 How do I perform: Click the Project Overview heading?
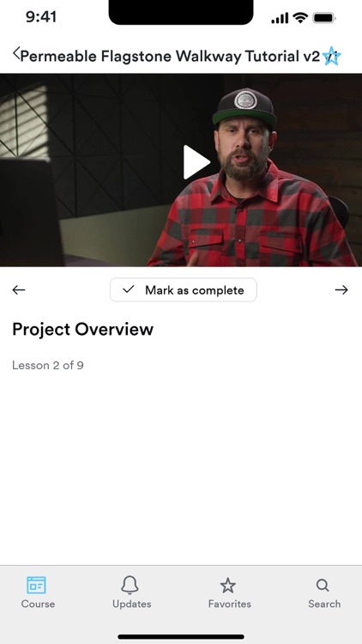tap(83, 330)
